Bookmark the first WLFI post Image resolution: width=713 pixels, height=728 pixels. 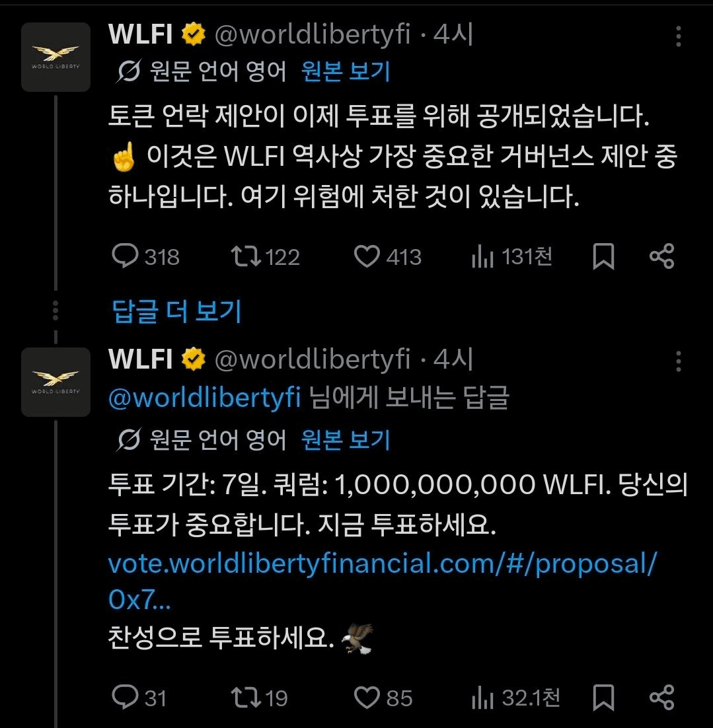(603, 256)
